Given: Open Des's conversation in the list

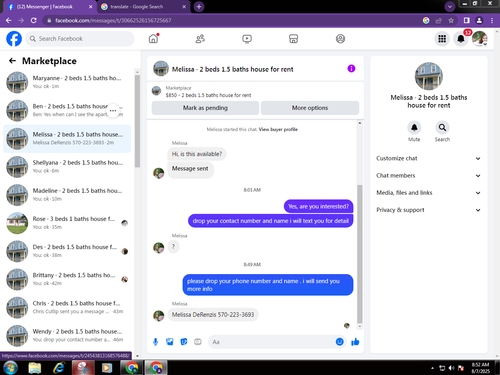Looking at the screenshot, I should pyautogui.click(x=67, y=251).
